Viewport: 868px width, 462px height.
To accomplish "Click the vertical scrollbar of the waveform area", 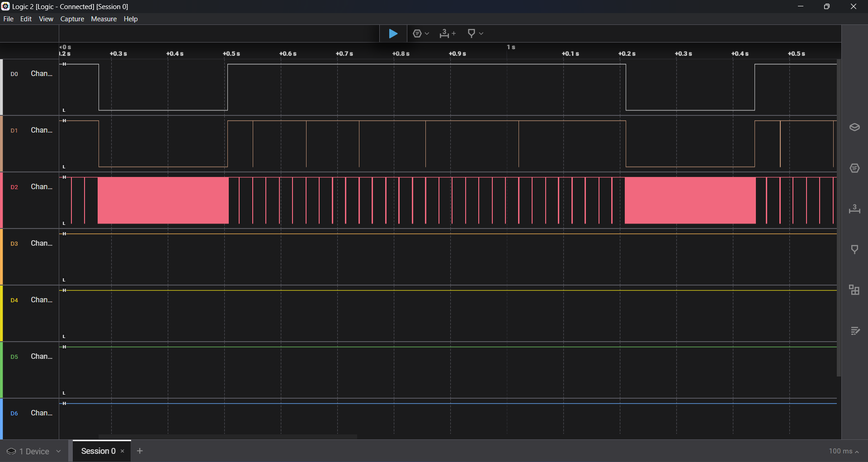I will click(x=839, y=218).
